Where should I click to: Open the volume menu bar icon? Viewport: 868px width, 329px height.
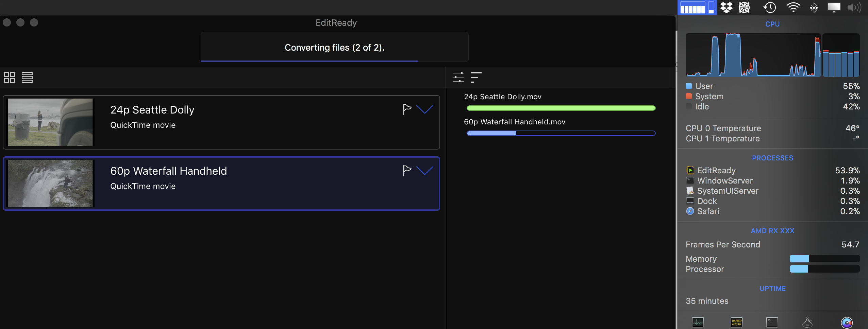click(854, 7)
